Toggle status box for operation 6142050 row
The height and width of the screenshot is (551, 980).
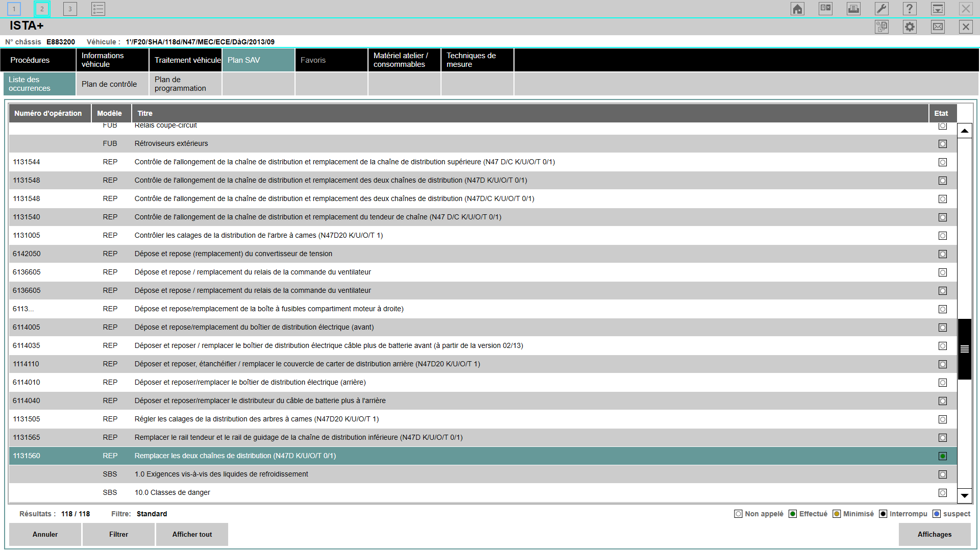coord(942,254)
